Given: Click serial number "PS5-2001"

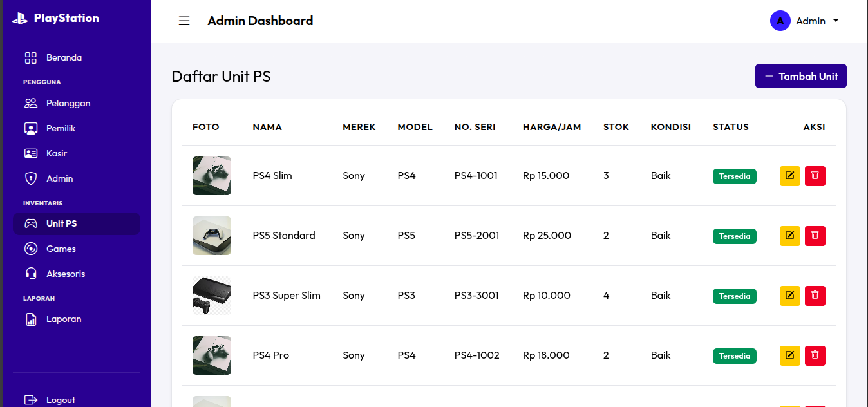Looking at the screenshot, I should 477,236.
